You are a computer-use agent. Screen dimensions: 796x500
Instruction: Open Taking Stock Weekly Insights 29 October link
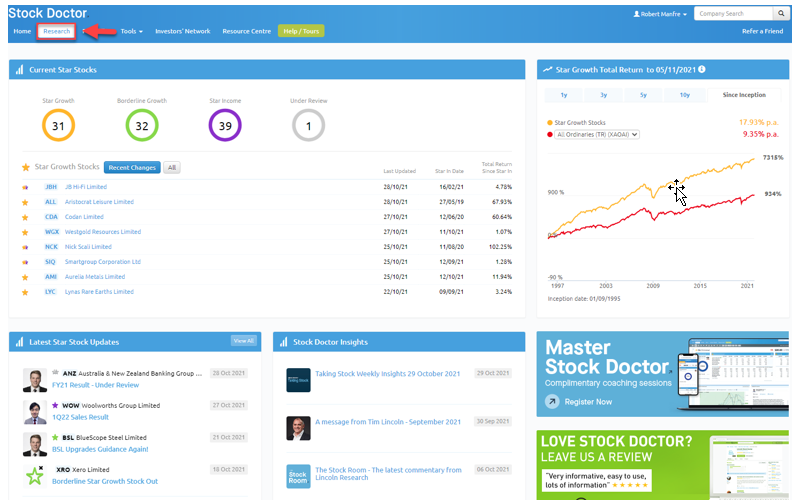387,374
